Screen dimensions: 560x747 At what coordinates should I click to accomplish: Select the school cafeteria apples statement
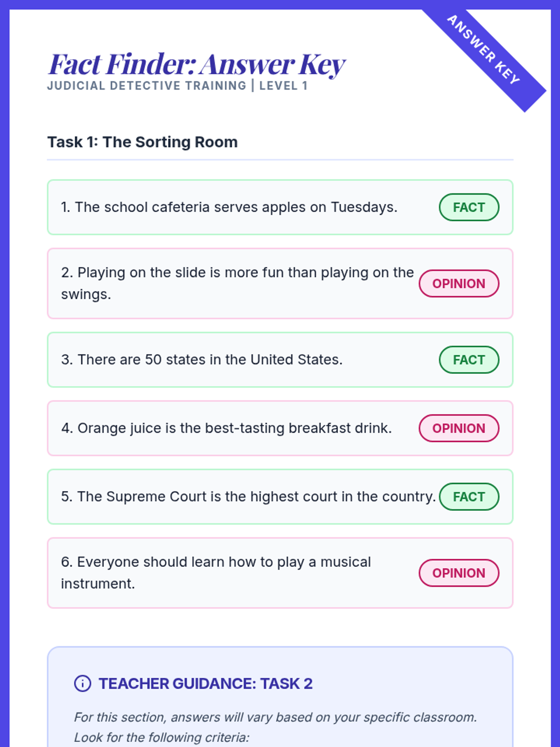[229, 207]
